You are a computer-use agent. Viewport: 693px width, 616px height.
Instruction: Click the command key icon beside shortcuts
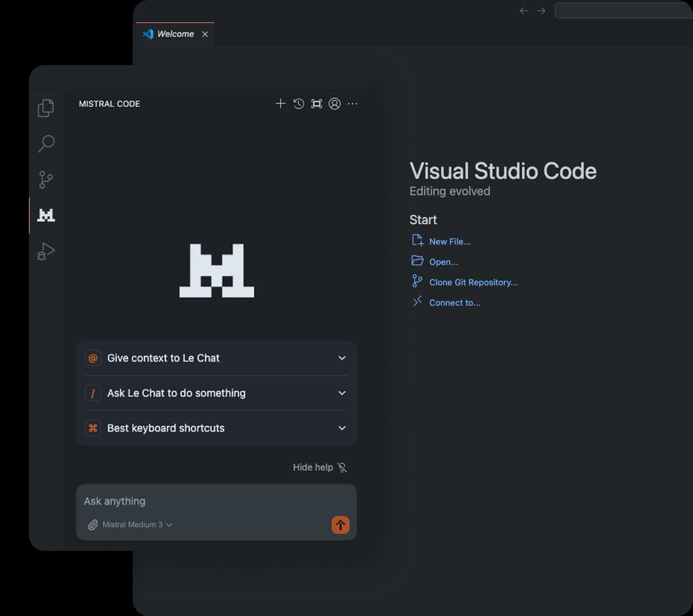pos(93,428)
